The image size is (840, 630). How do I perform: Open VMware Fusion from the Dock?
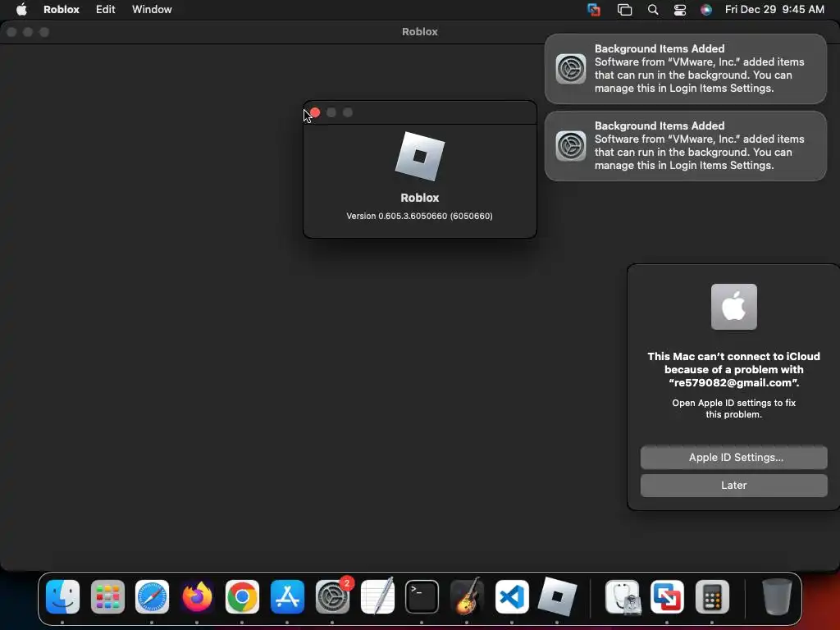pos(667,596)
